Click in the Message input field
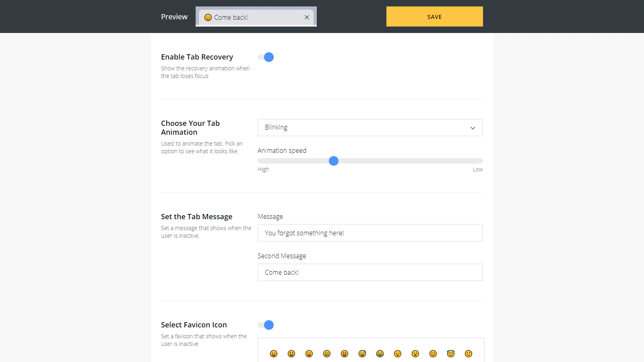Screen dimensions: 644x362 pos(370,233)
